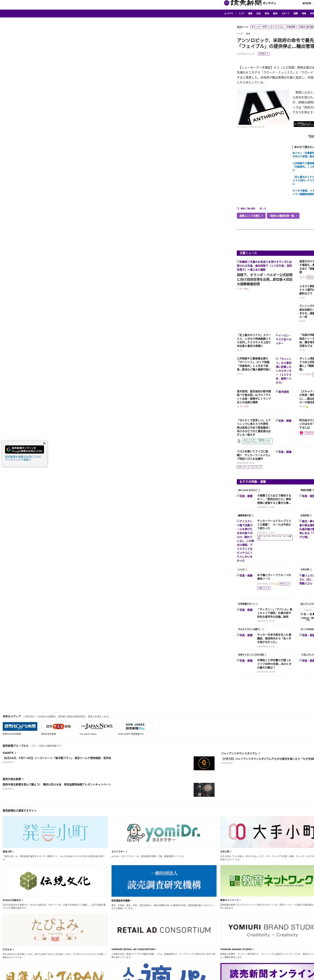
Task: Open the 「史上最大のＩＰＯ」スペースＸ article
Action: coord(254,341)
